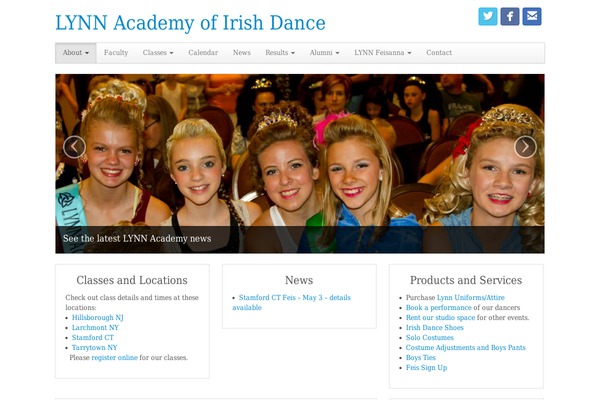
Task: Open the Larchmont NY location link
Action: (x=95, y=328)
